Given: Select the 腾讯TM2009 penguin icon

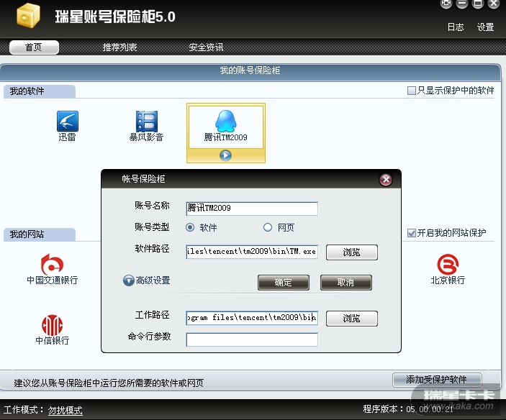Looking at the screenshot, I should point(225,122).
